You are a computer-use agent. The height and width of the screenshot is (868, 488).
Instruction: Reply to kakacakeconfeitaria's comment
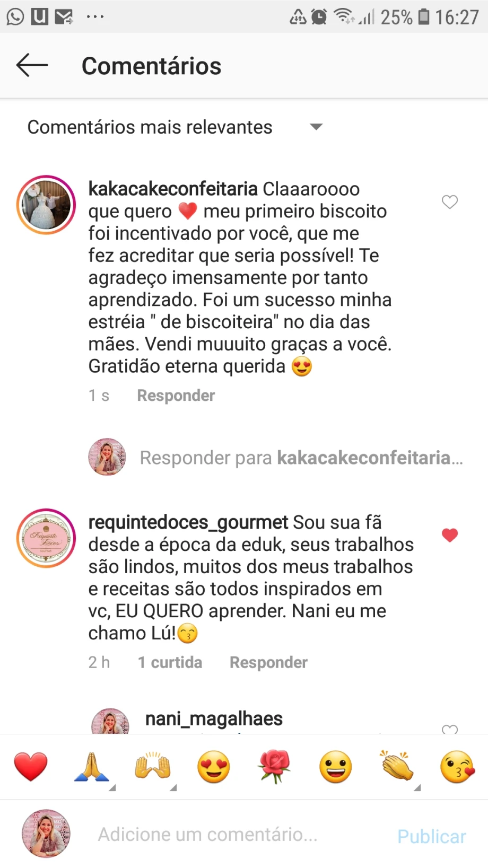tap(176, 396)
